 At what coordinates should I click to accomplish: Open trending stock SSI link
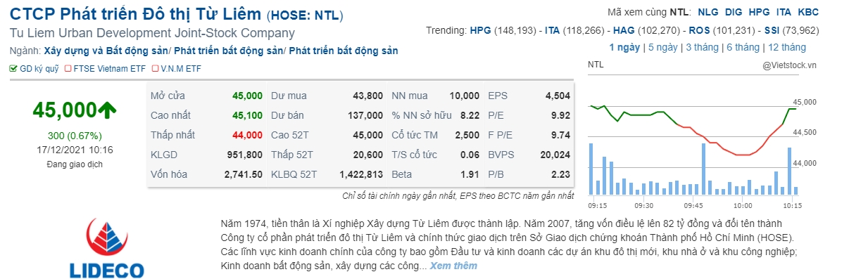click(773, 30)
